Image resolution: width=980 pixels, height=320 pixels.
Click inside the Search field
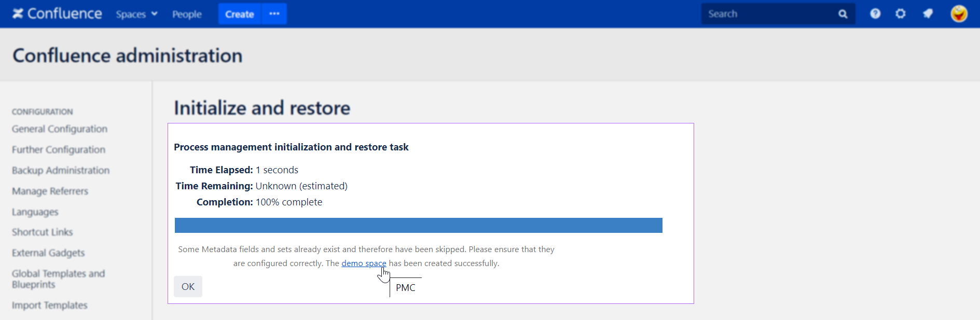click(x=768, y=14)
